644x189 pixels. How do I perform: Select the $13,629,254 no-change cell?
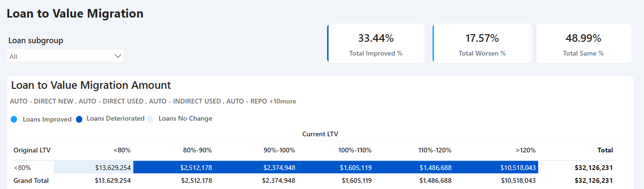tap(94, 167)
